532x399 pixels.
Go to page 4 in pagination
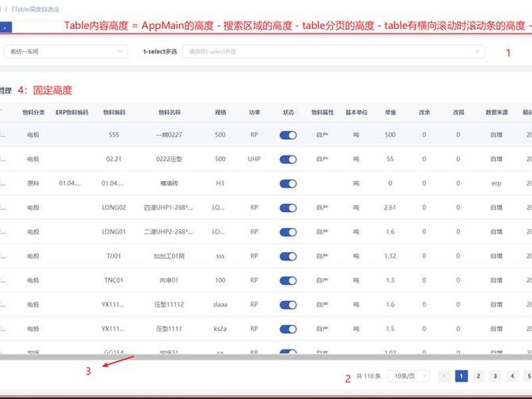pos(512,376)
